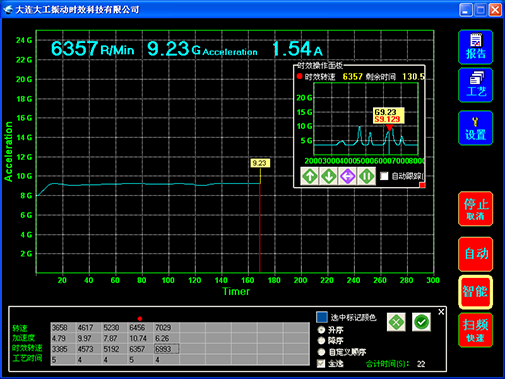Toggle the 全选 select-all checkbox
The height and width of the screenshot is (379, 505).
click(x=321, y=363)
